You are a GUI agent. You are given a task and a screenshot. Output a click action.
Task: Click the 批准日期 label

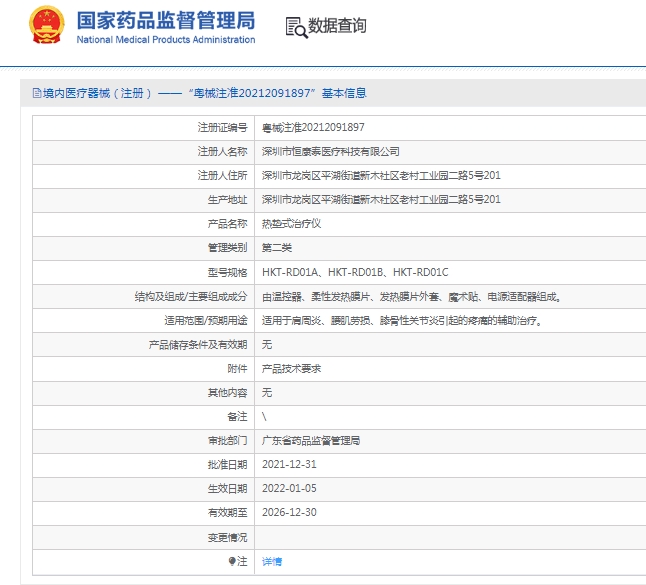[x=227, y=465]
